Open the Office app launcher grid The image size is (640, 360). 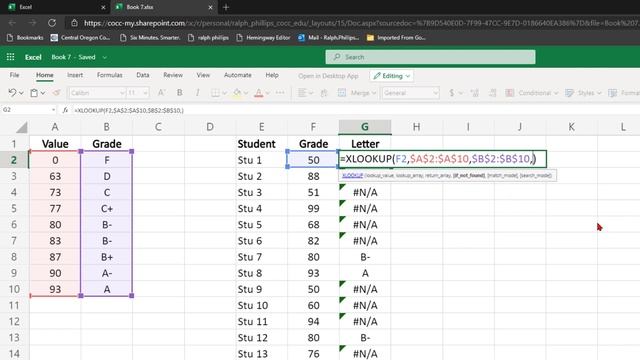(x=11, y=57)
